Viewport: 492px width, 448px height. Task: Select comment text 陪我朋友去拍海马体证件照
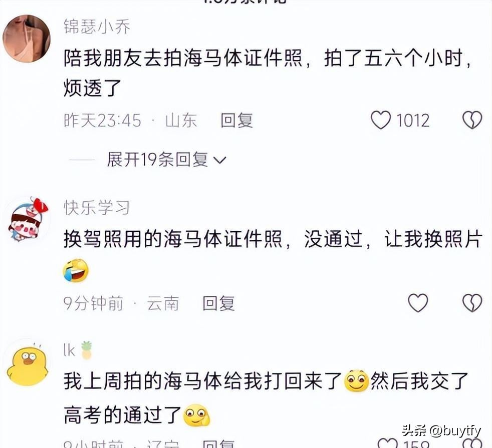pyautogui.click(x=268, y=73)
